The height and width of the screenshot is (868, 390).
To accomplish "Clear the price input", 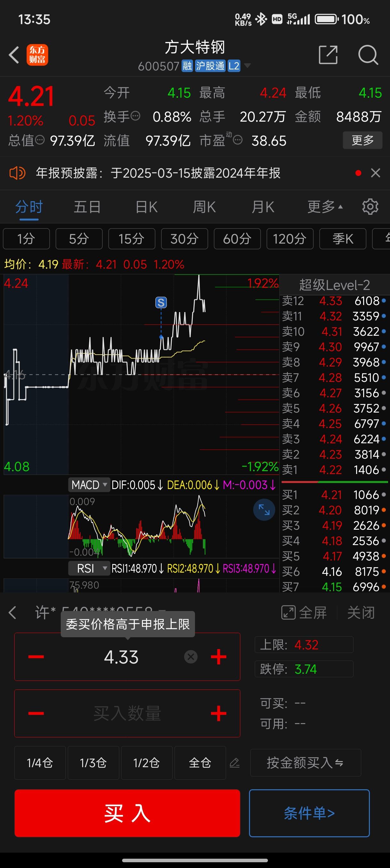I will tap(191, 657).
